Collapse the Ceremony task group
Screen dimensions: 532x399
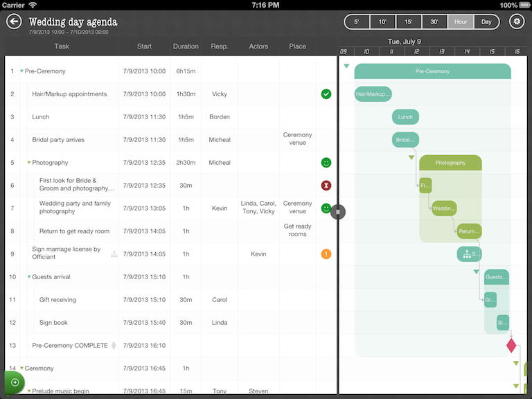click(x=21, y=368)
